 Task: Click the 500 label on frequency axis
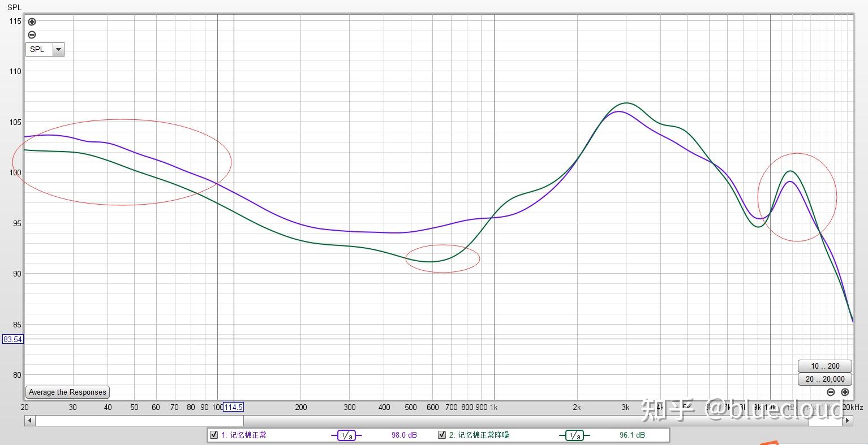pyautogui.click(x=411, y=407)
